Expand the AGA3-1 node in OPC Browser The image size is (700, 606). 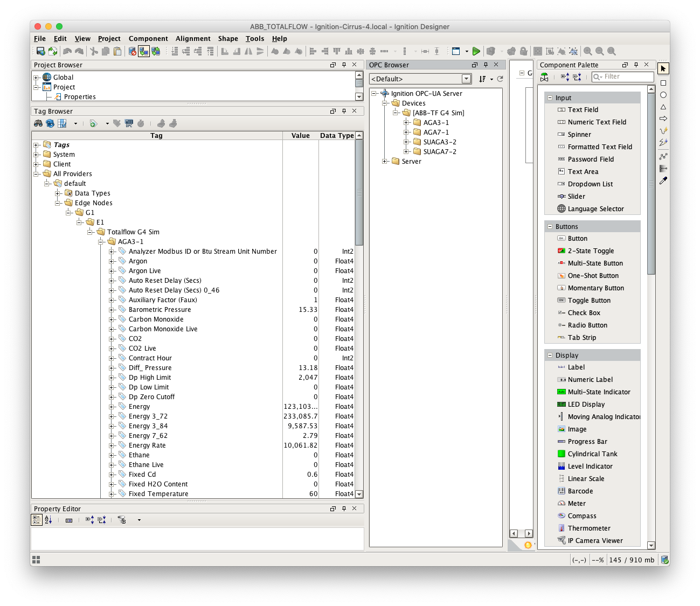click(x=406, y=123)
